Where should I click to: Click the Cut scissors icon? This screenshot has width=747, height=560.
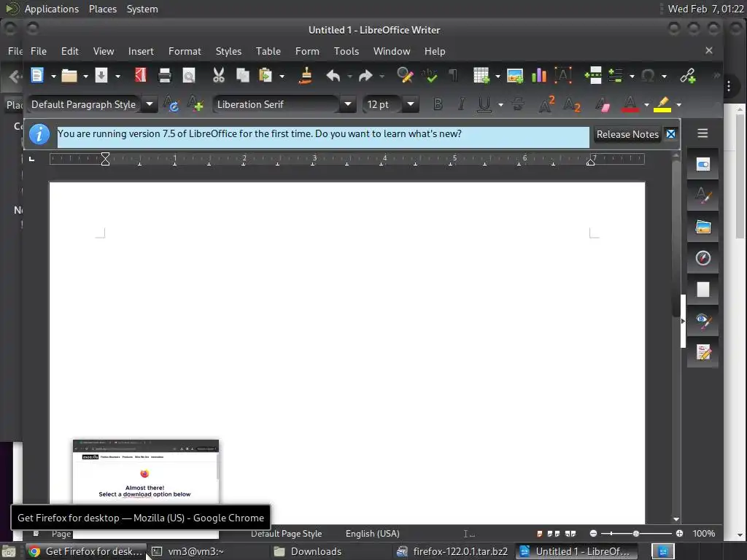pyautogui.click(x=219, y=75)
